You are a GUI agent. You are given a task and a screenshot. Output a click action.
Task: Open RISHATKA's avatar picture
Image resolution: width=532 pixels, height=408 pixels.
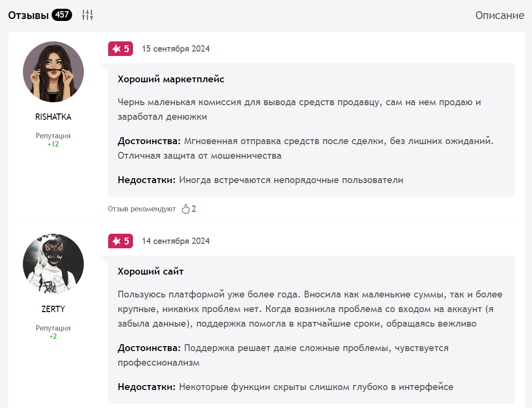pos(53,72)
